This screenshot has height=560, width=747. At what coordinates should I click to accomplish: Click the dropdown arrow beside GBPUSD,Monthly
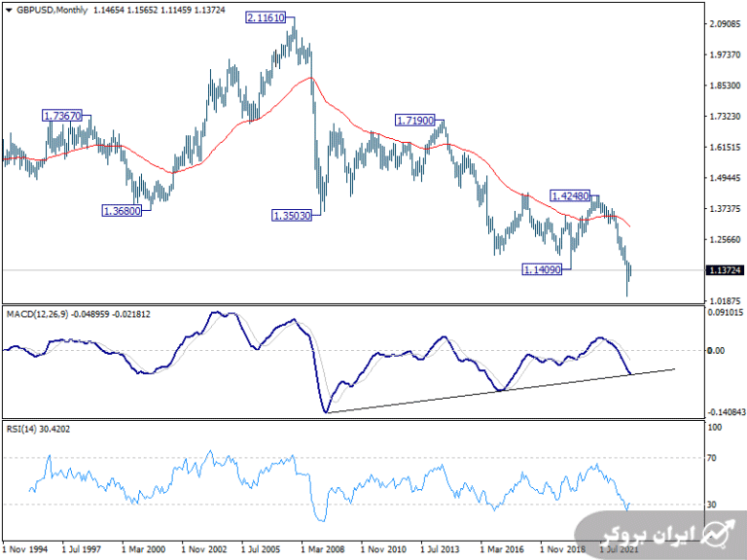tap(9, 10)
